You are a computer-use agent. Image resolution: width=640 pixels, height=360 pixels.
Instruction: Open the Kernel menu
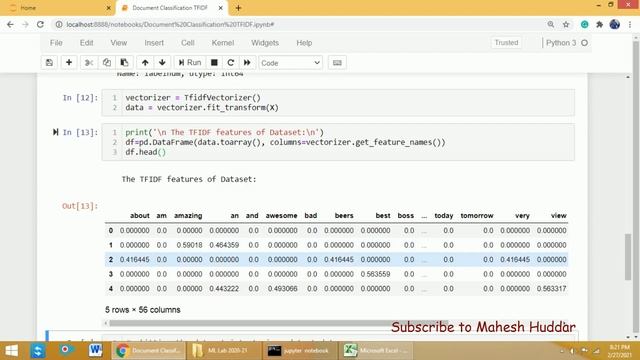pyautogui.click(x=223, y=43)
